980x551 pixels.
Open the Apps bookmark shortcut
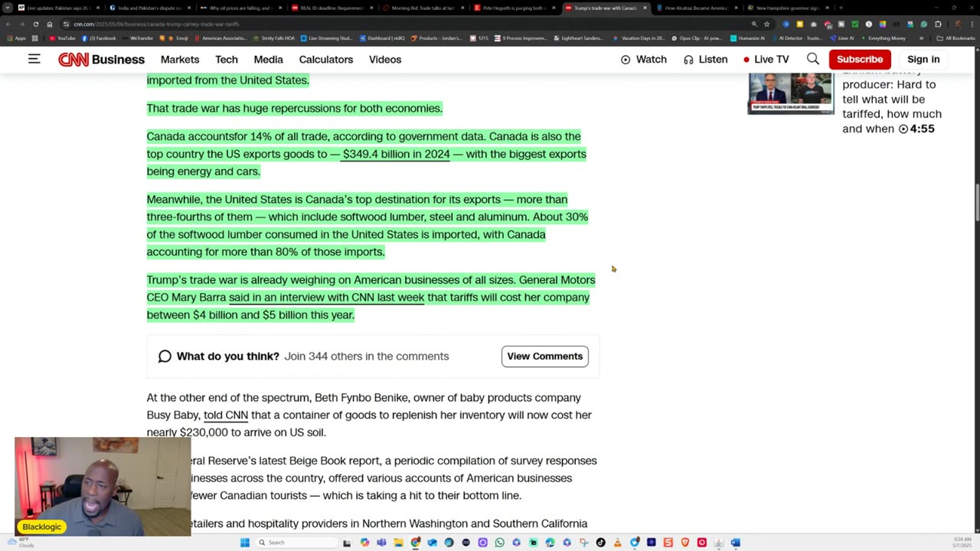(x=16, y=37)
